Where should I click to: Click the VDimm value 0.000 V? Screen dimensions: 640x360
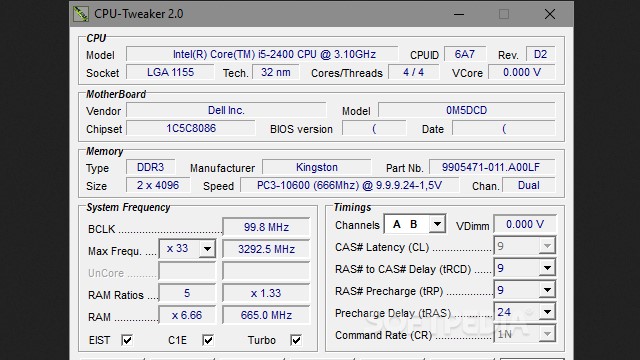[x=525, y=224]
